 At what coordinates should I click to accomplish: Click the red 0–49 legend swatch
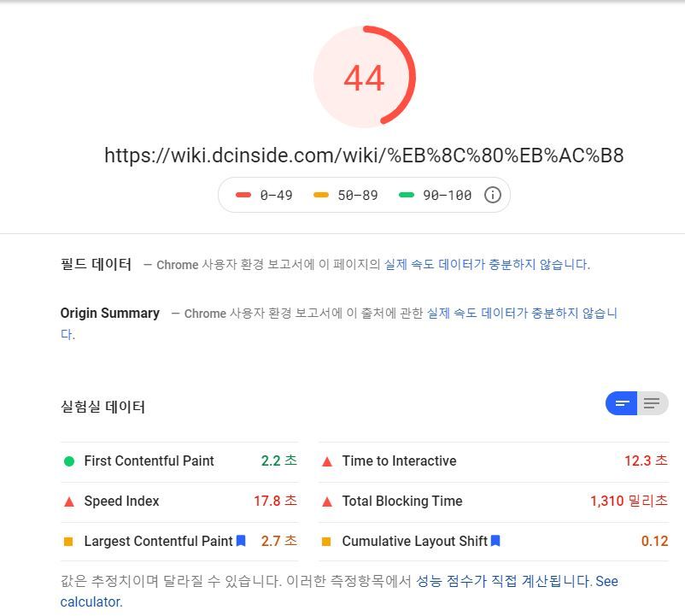[x=243, y=195]
